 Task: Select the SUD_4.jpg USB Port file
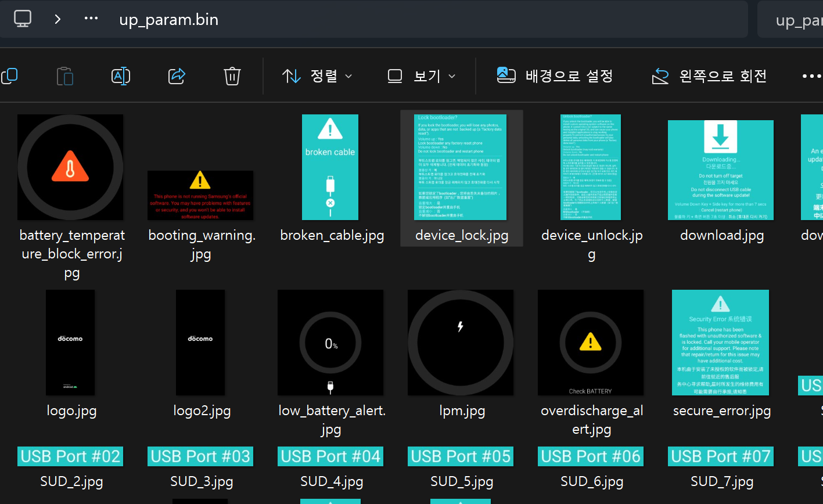click(331, 456)
